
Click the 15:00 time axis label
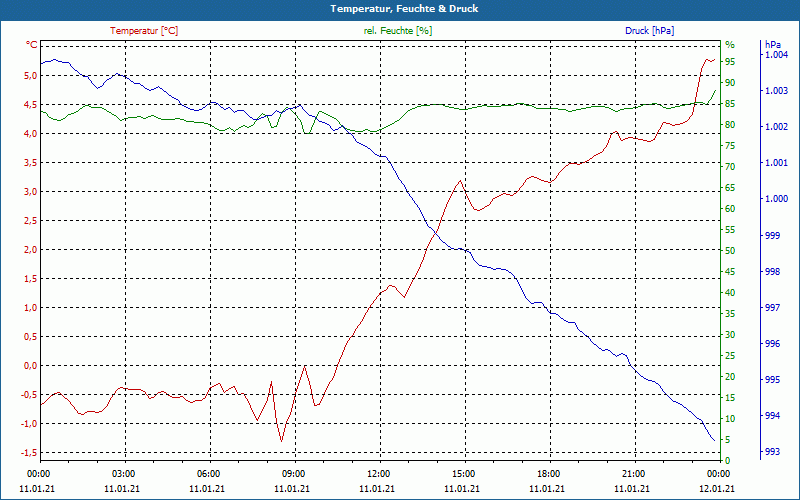(463, 473)
